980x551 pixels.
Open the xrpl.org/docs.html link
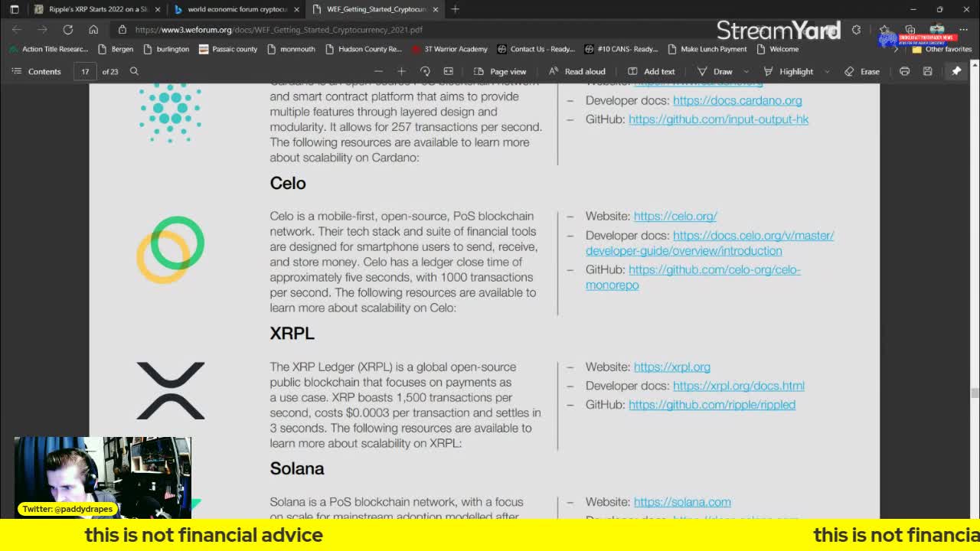coord(739,386)
